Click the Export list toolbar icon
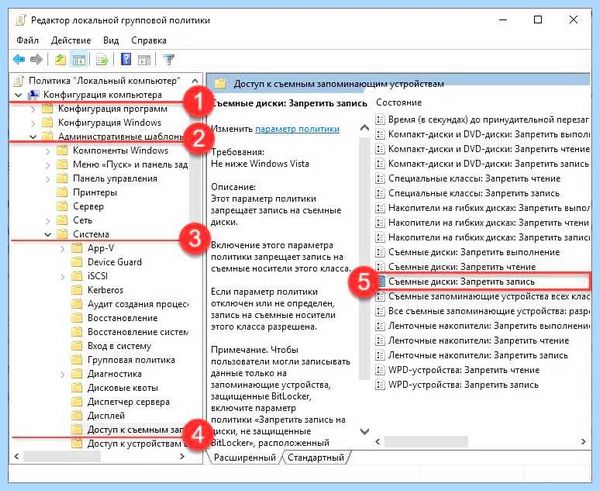600x491 pixels. [102, 59]
